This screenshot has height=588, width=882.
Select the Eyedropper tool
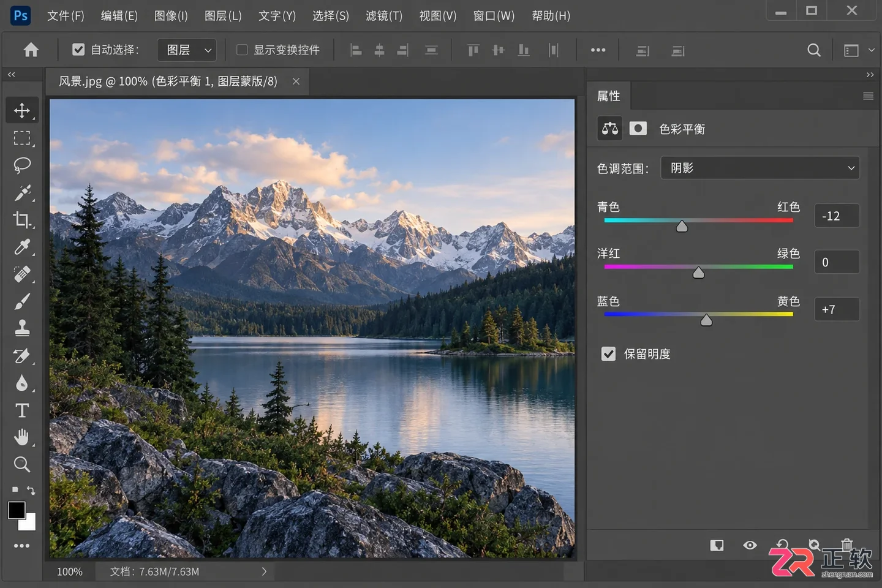point(22,247)
